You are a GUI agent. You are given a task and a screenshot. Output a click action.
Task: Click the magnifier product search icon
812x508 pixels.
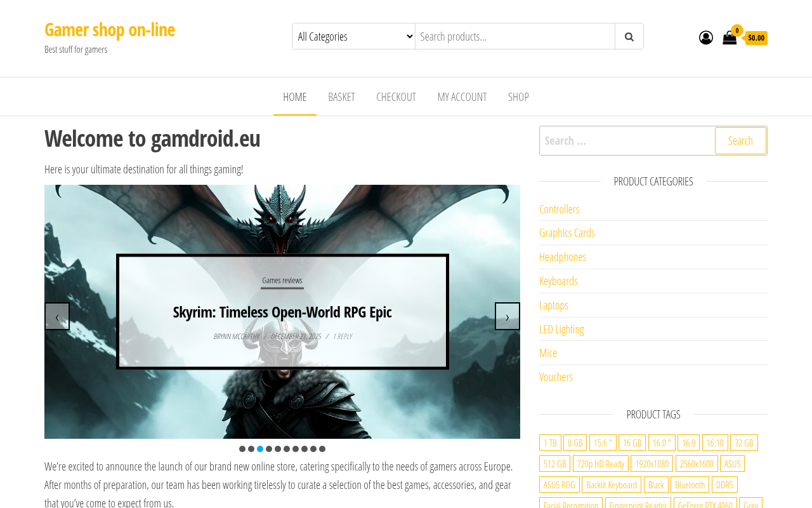coord(629,36)
